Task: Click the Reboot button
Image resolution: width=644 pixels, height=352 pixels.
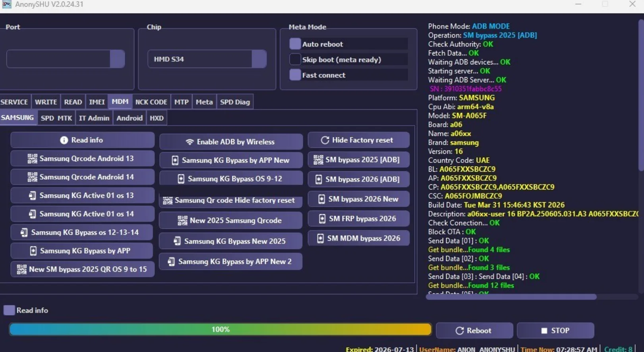Action: [474, 331]
